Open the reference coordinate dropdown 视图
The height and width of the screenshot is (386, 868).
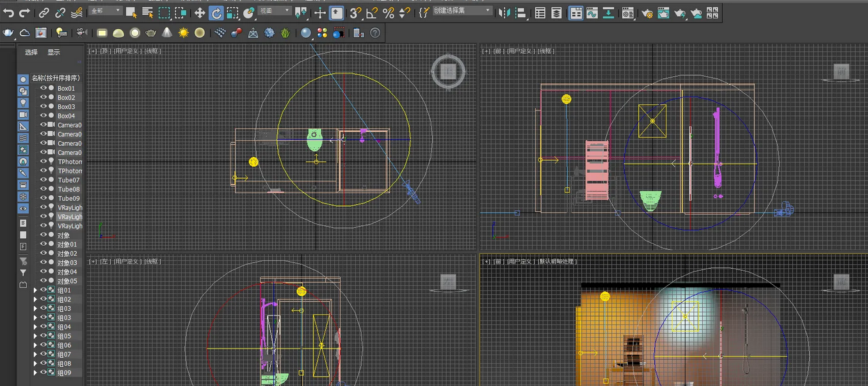(x=275, y=11)
